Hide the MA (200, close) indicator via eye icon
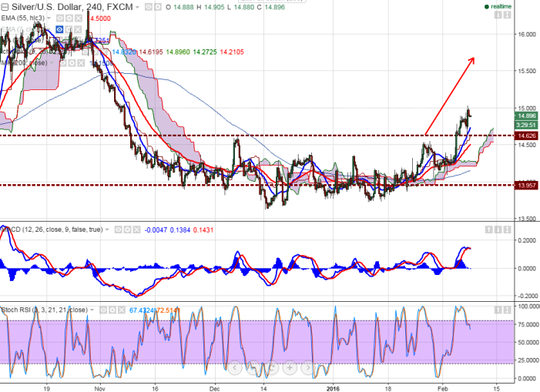 (x=62, y=63)
